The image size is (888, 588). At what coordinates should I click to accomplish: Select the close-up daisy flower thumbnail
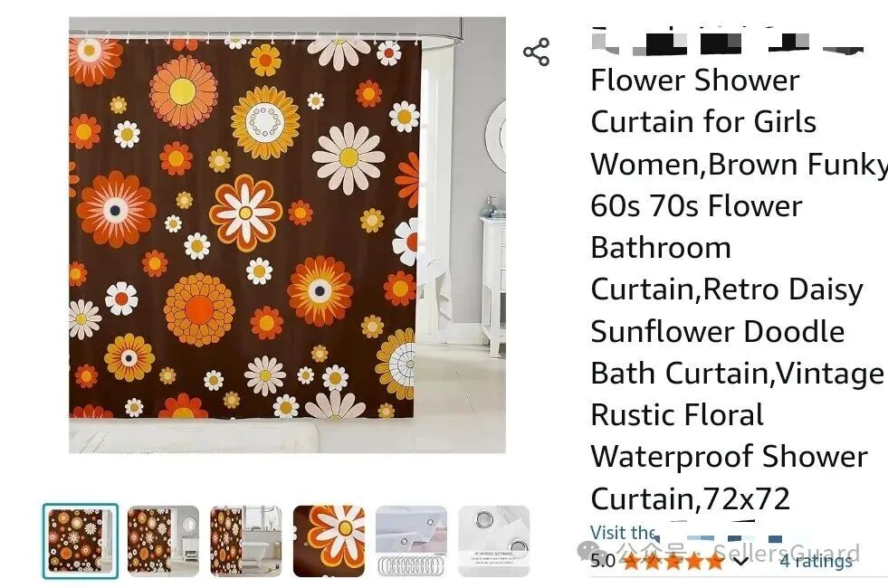[x=329, y=541]
